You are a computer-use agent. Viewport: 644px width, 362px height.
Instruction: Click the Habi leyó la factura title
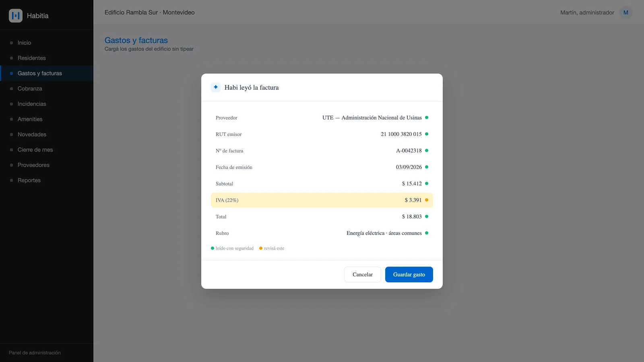coord(252,87)
